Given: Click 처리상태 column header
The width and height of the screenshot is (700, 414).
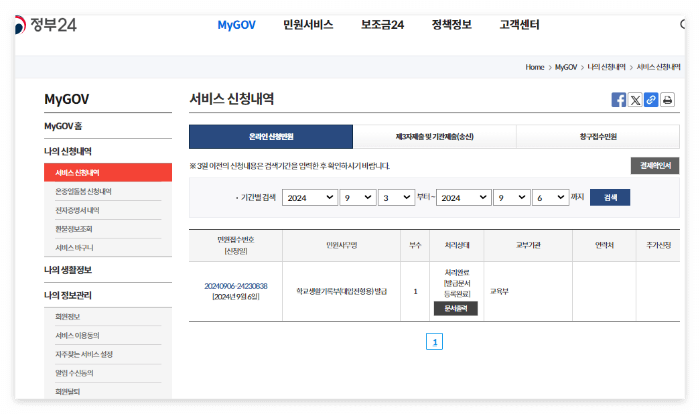Looking at the screenshot, I should (457, 245).
